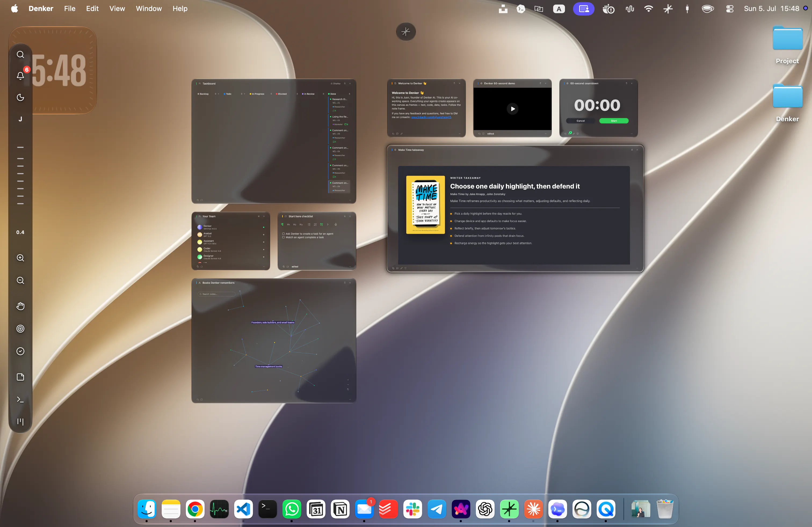Image resolution: width=812 pixels, height=527 pixels.
Task: Apply paragraph style in checklist toolbar
Action: (282, 224)
